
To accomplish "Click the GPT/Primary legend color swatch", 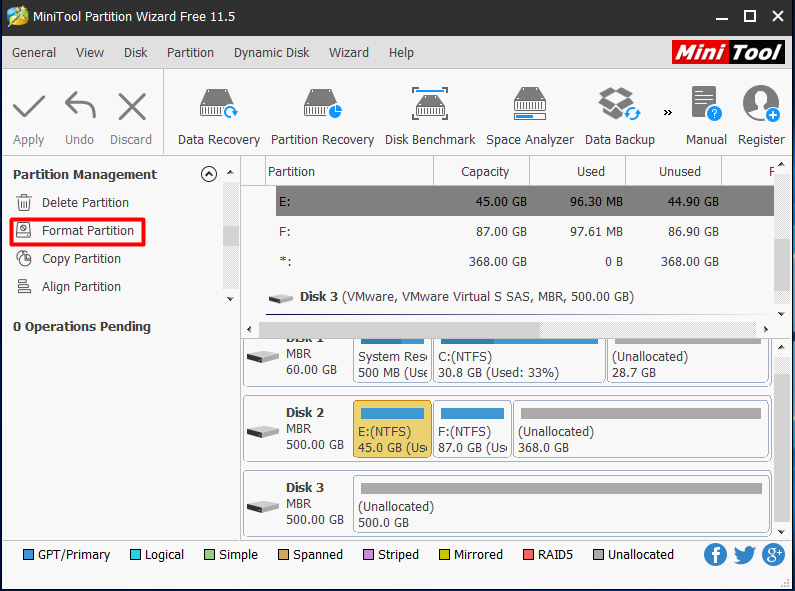I will pos(28,555).
